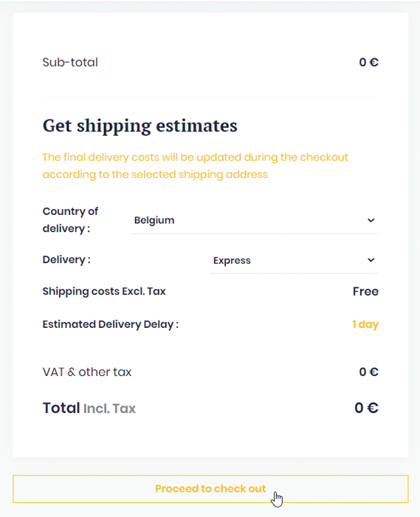
Task: Select the Express delivery option text
Action: (232, 261)
